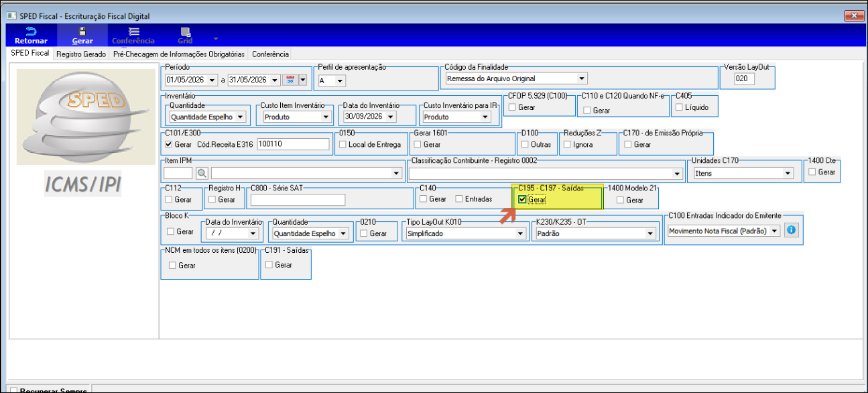
Task: Click the magnifier search icon in Item IPM
Action: [202, 173]
